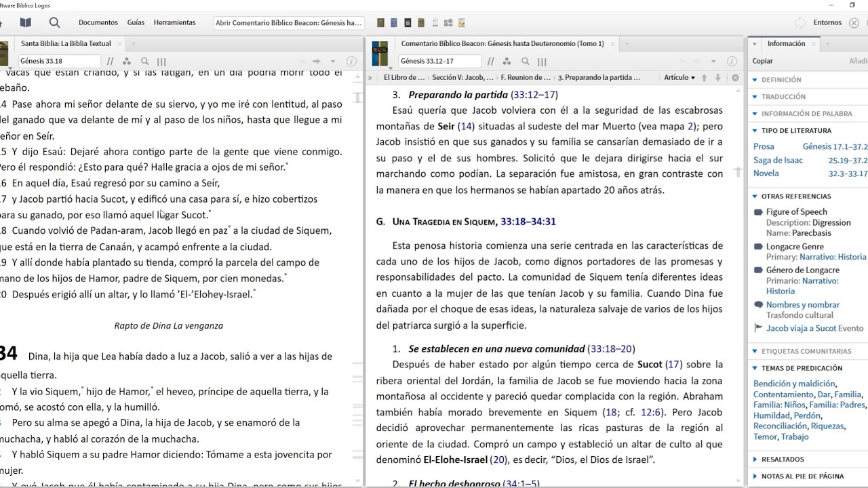Open the third (dark) shortcut book icon
The image size is (868, 488).
tap(408, 23)
